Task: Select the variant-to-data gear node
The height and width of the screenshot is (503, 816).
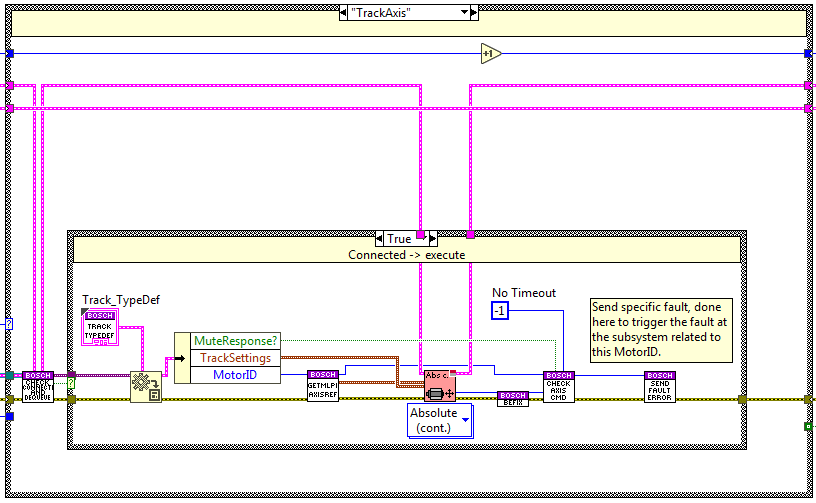Action: coord(146,386)
